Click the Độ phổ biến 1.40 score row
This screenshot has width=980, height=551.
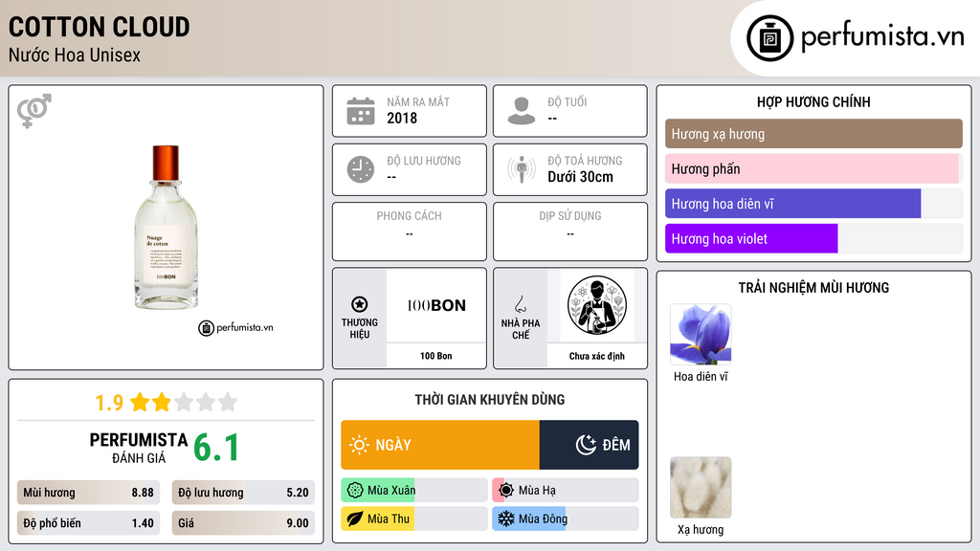pyautogui.click(x=88, y=523)
